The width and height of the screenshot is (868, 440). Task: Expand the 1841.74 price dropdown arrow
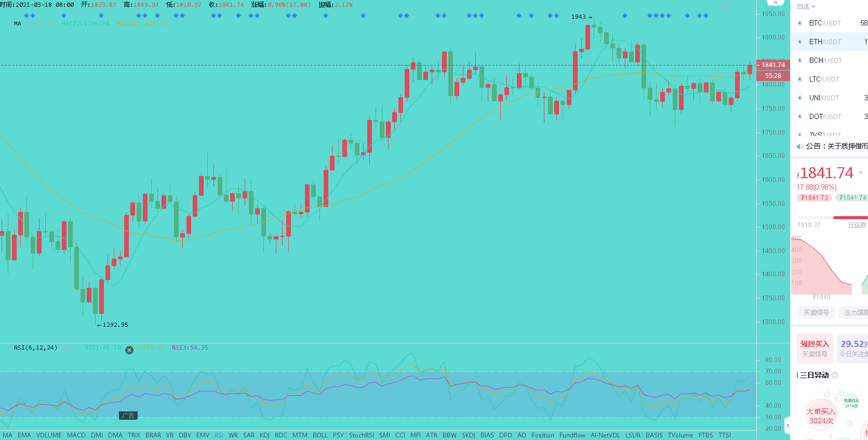(x=861, y=172)
